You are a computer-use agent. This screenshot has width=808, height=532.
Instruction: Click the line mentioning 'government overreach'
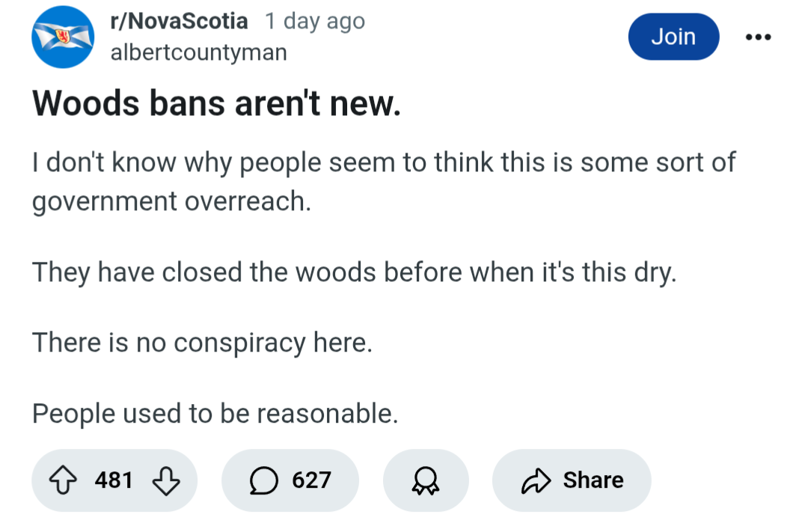[171, 202]
